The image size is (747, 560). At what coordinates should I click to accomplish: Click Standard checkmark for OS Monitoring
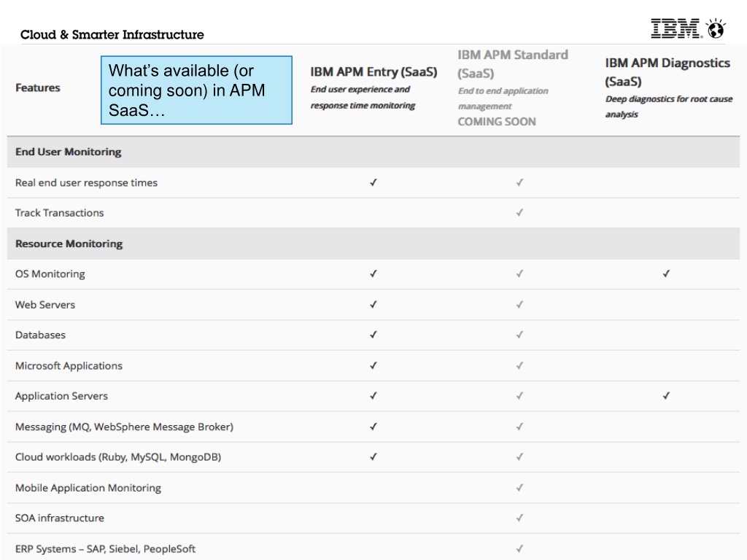pyautogui.click(x=519, y=274)
